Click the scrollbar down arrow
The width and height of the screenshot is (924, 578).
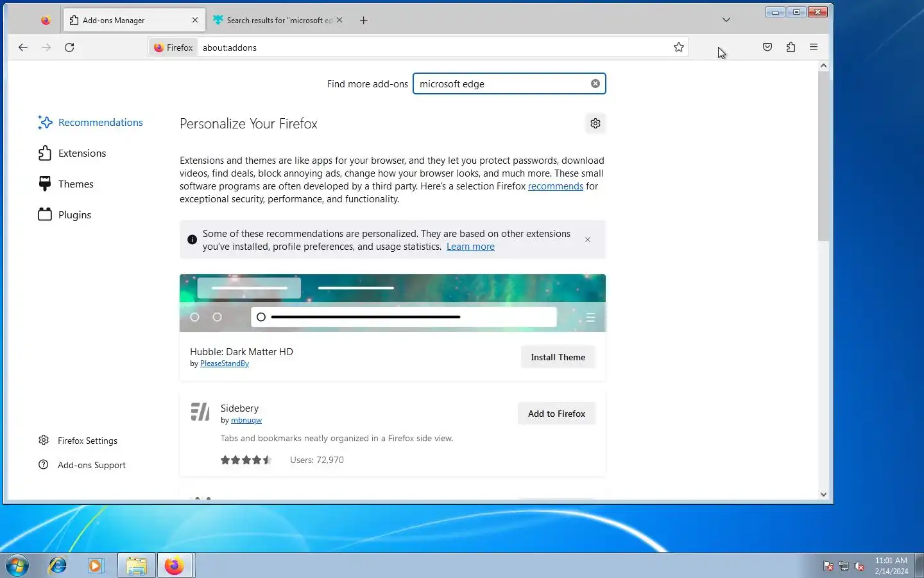[x=824, y=495]
